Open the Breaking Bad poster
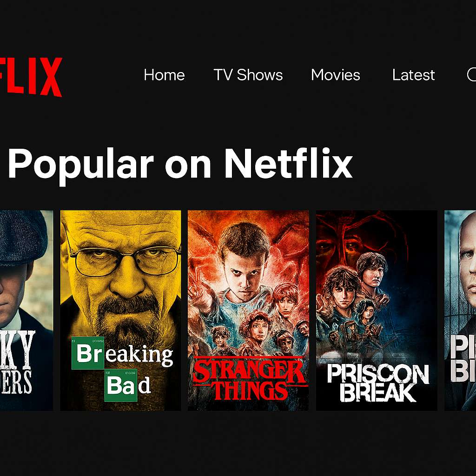The width and height of the screenshot is (476, 476). point(120,310)
